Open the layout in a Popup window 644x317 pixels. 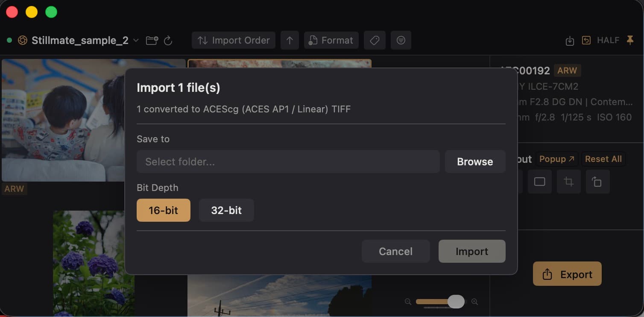[x=556, y=158]
